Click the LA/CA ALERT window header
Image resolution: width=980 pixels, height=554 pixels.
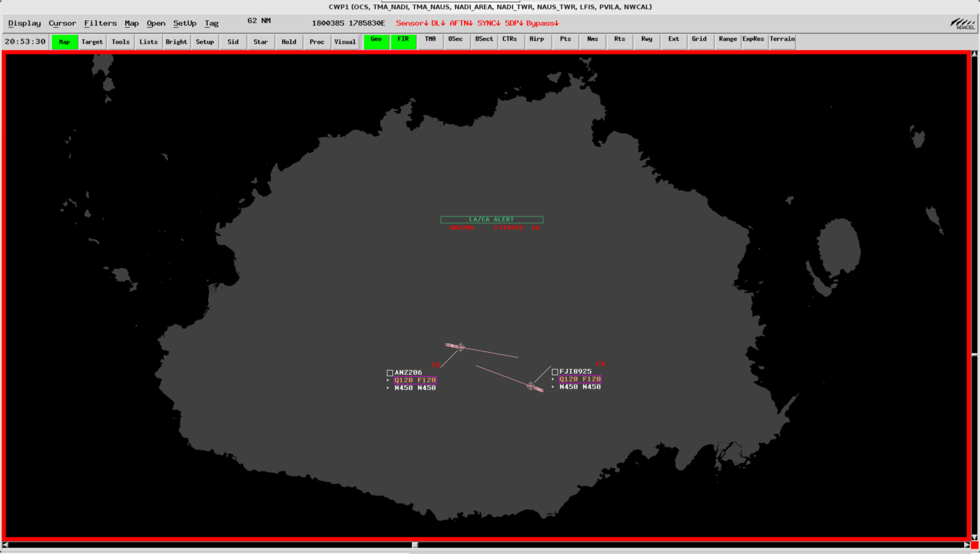coord(492,220)
